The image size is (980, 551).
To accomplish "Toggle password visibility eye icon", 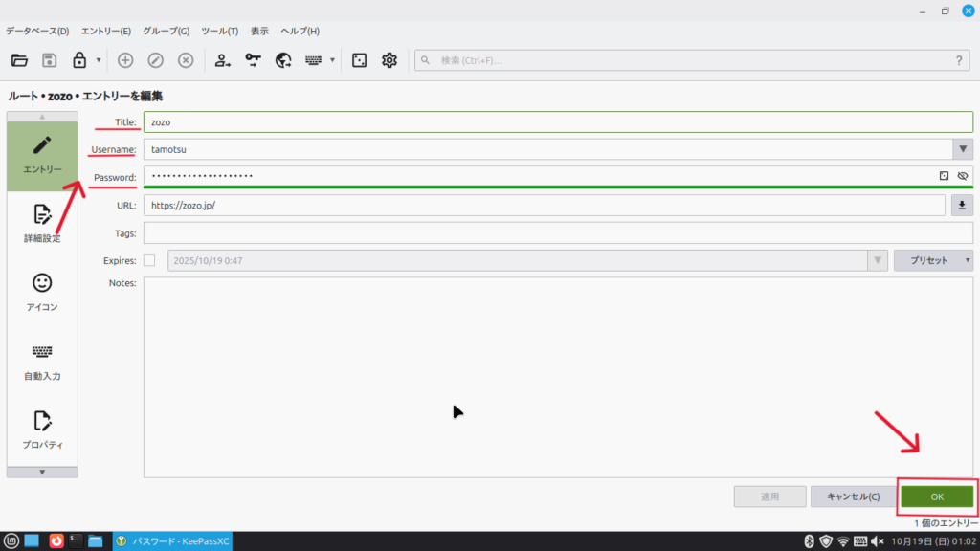I will pos(963,176).
